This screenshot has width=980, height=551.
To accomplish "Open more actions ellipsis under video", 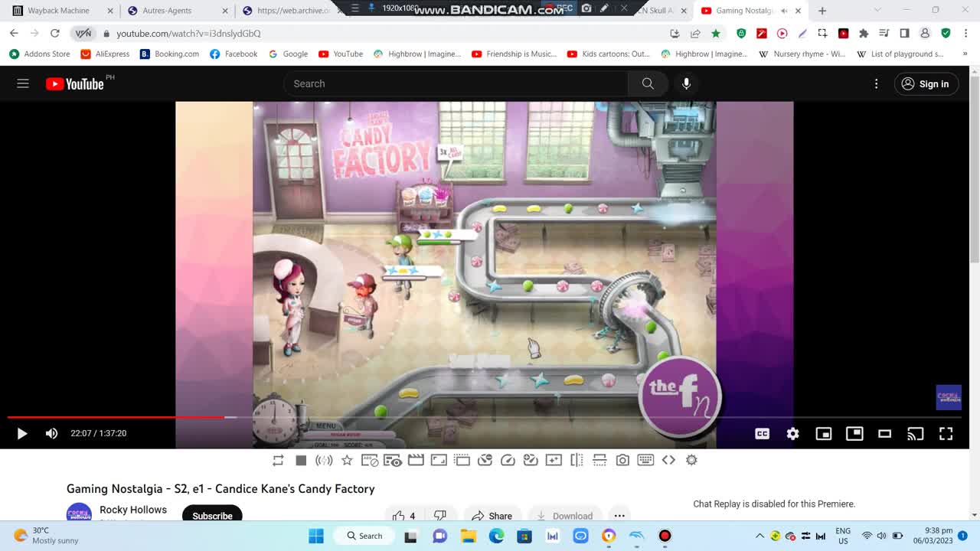I will pyautogui.click(x=619, y=516).
